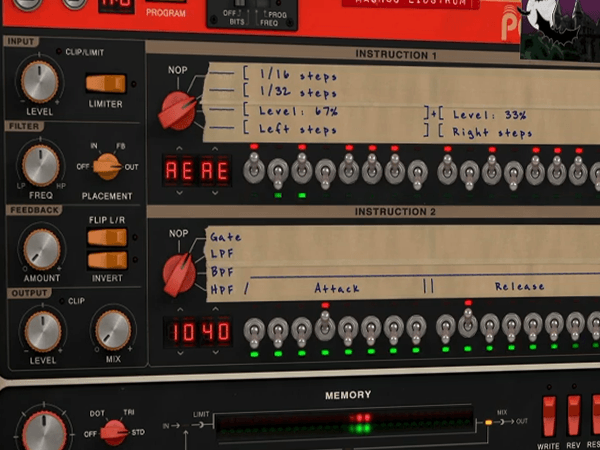The height and width of the screenshot is (450, 600).
Task: Click the red DOT/TRI/STD selector knob
Action: (114, 432)
